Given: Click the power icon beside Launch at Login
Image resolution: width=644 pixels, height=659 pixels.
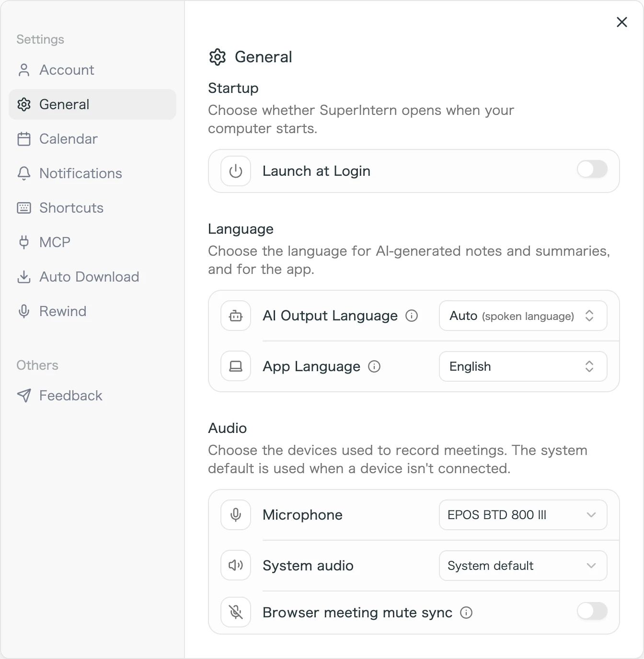Looking at the screenshot, I should click(236, 171).
